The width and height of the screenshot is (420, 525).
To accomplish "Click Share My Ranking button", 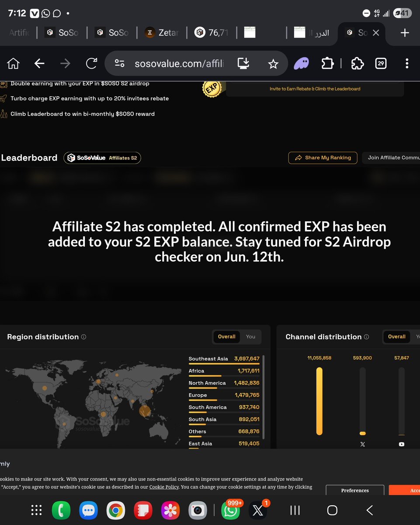I will pyautogui.click(x=323, y=157).
